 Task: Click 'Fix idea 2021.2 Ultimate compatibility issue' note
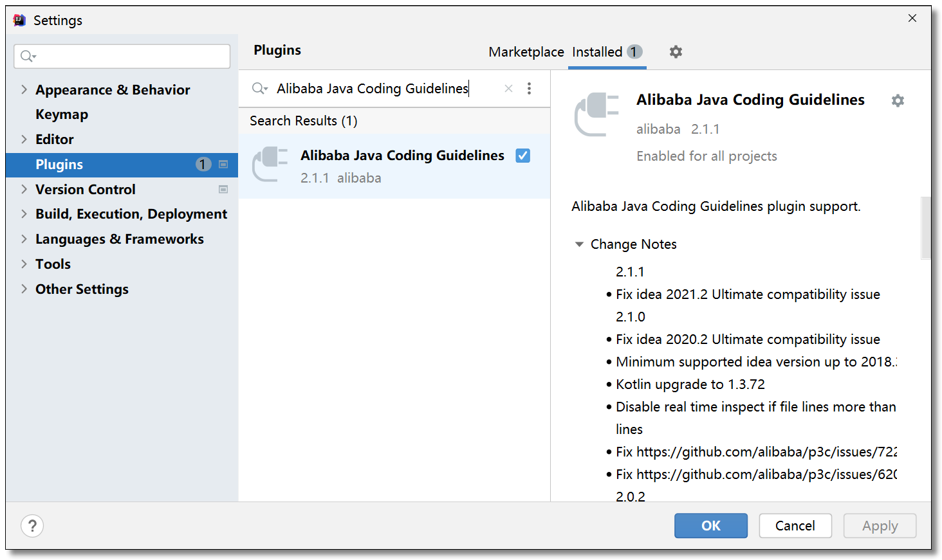[748, 294]
